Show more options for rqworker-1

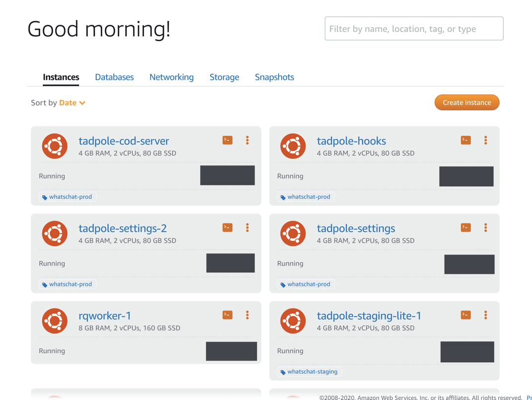[x=247, y=315]
